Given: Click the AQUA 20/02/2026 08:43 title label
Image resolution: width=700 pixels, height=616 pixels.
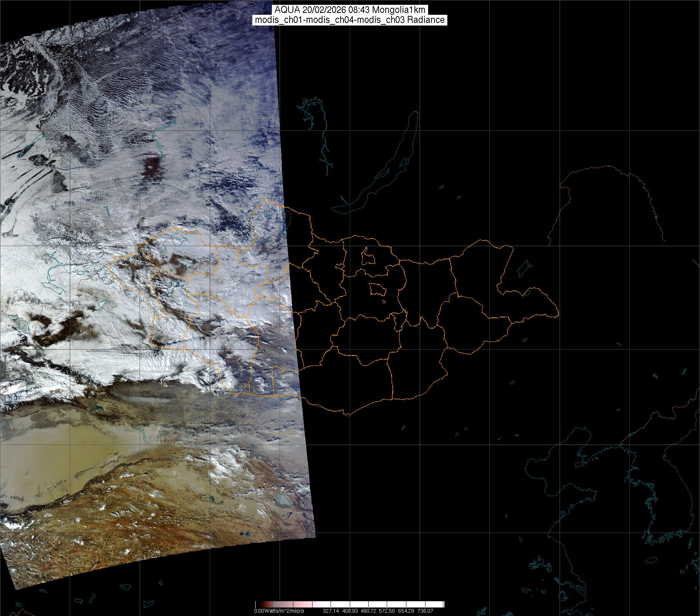Looking at the screenshot, I should pyautogui.click(x=350, y=10).
